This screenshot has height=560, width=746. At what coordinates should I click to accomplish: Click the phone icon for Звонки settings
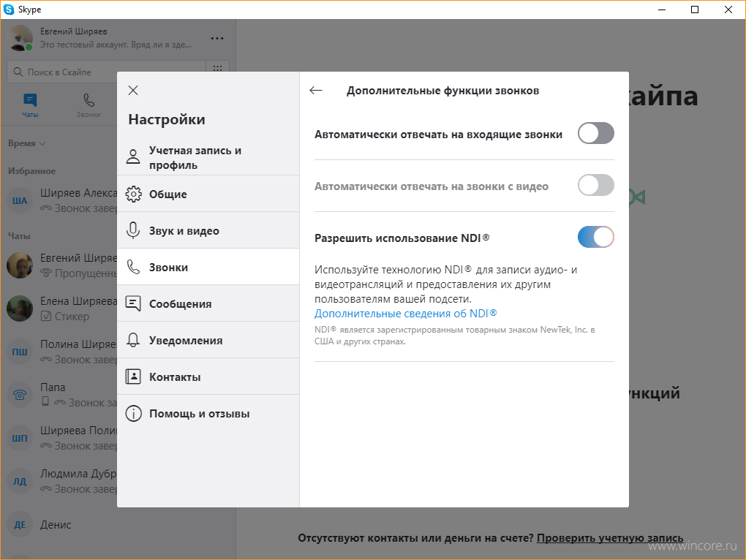click(x=133, y=267)
